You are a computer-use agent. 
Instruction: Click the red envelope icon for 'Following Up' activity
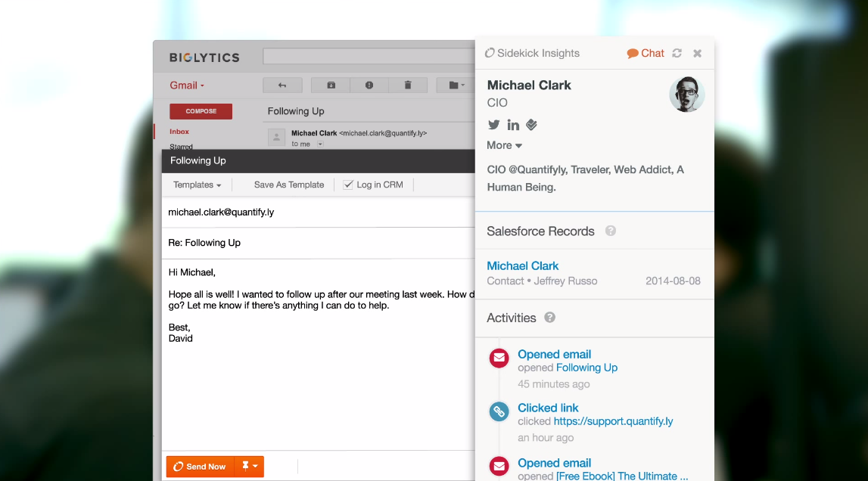[x=499, y=358]
